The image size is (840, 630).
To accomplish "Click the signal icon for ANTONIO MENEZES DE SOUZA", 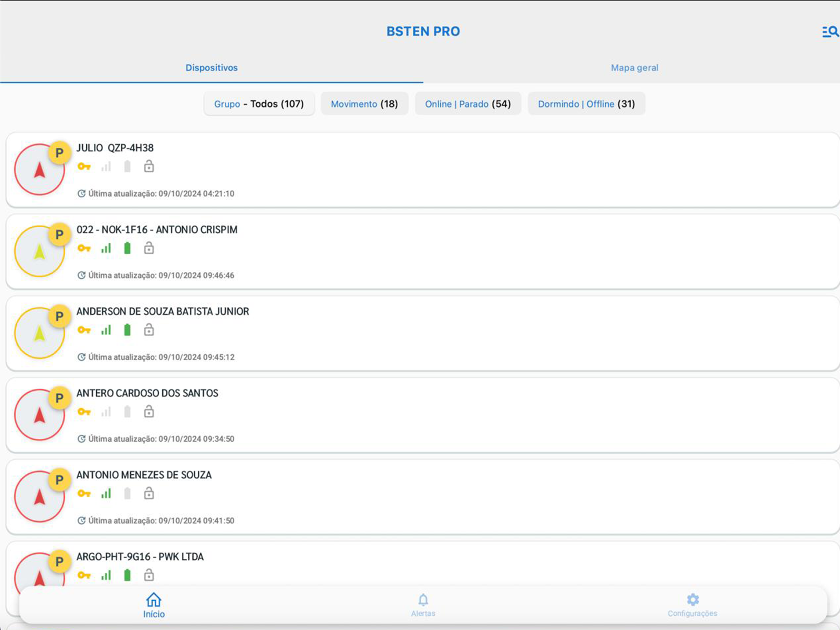I will coord(106,494).
